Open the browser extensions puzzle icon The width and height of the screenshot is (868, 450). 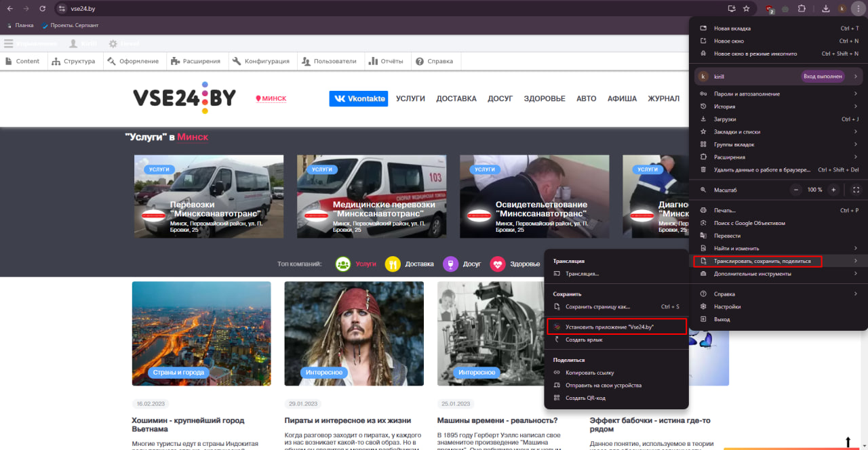coord(802,9)
